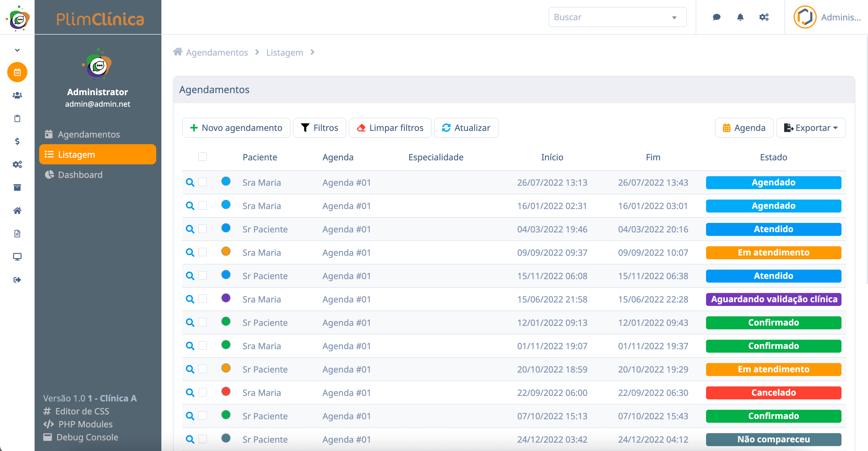Image resolution: width=868 pixels, height=451 pixels.
Task: Click Limpar filtros
Action: [390, 128]
